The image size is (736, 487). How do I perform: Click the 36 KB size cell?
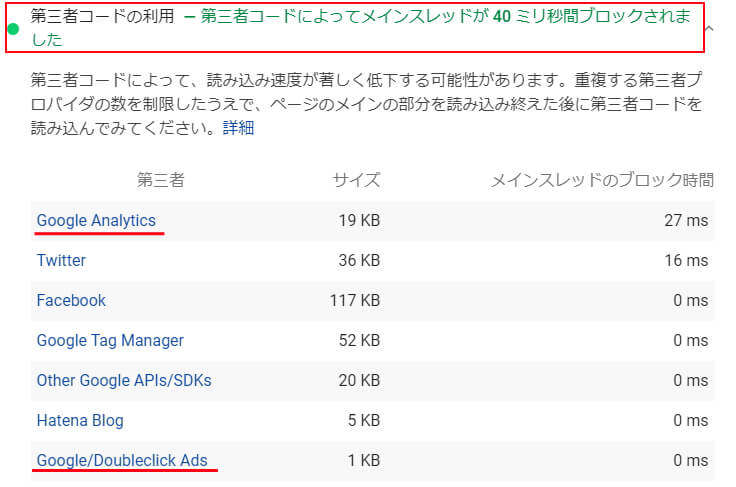click(x=359, y=260)
